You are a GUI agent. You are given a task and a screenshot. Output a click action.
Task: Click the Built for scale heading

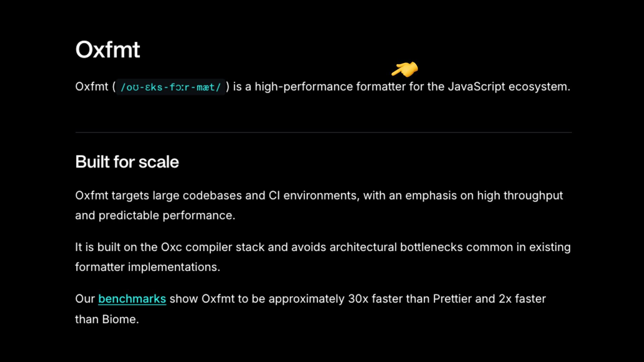pyautogui.click(x=127, y=162)
